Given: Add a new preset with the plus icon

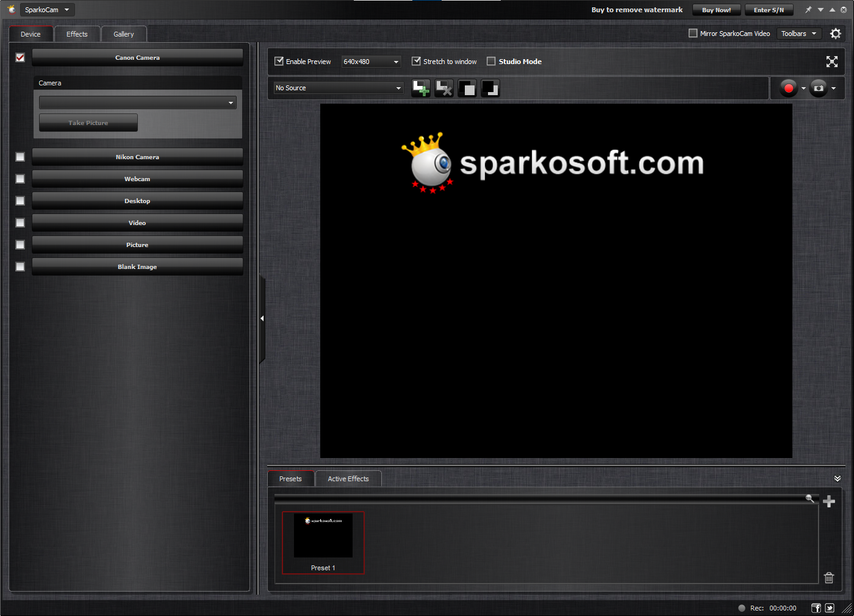Looking at the screenshot, I should (828, 501).
